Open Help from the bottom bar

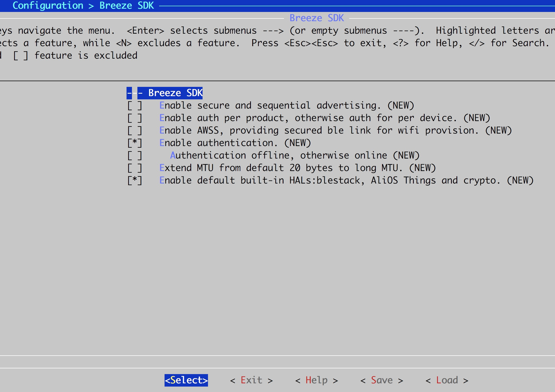317,380
